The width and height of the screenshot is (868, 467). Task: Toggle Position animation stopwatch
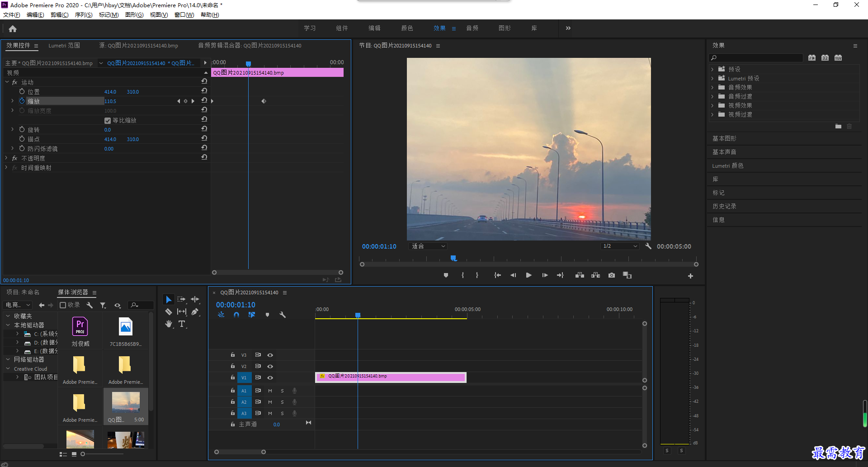tap(22, 91)
